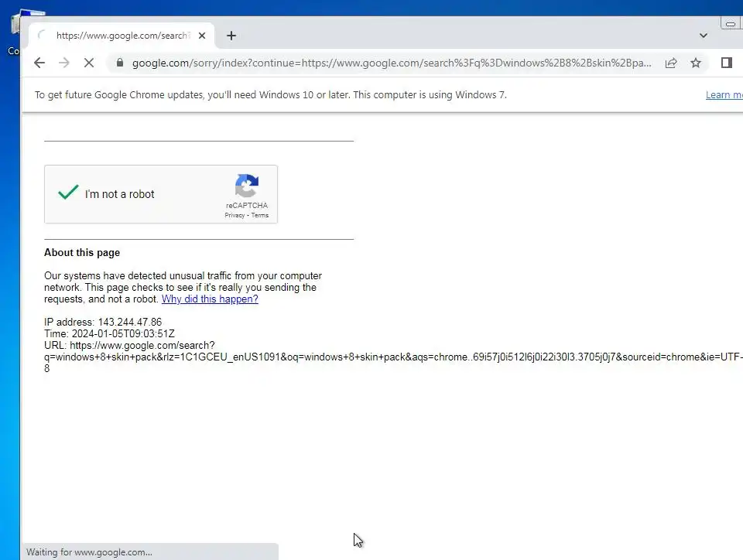Click the About this page heading
Screen dimensions: 743x560
pyautogui.click(x=82, y=253)
